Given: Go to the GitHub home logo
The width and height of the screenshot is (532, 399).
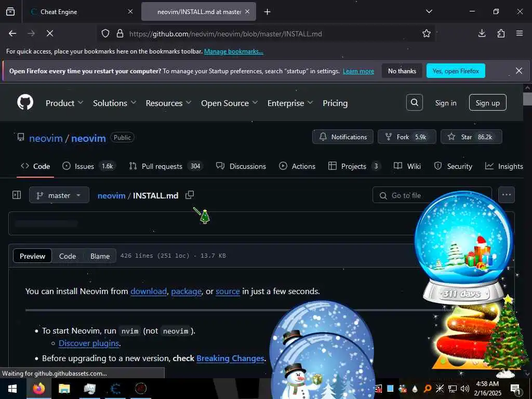Looking at the screenshot, I should [25, 102].
